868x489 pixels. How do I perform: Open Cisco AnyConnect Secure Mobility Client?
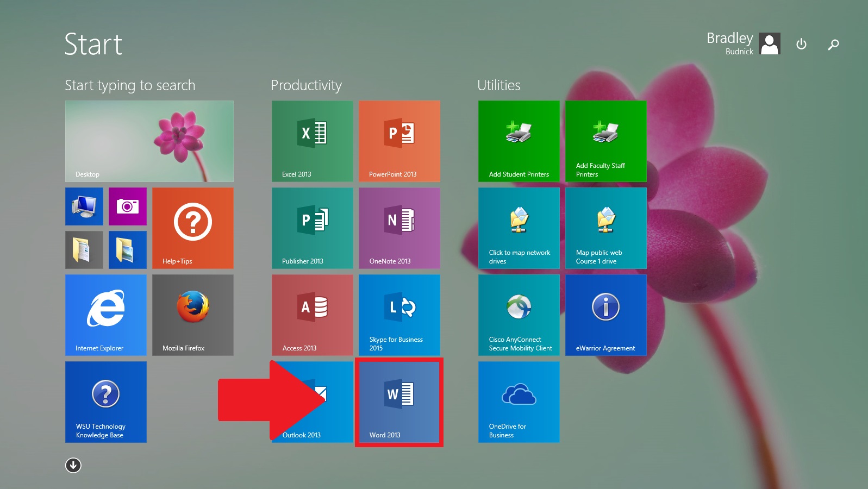click(519, 315)
